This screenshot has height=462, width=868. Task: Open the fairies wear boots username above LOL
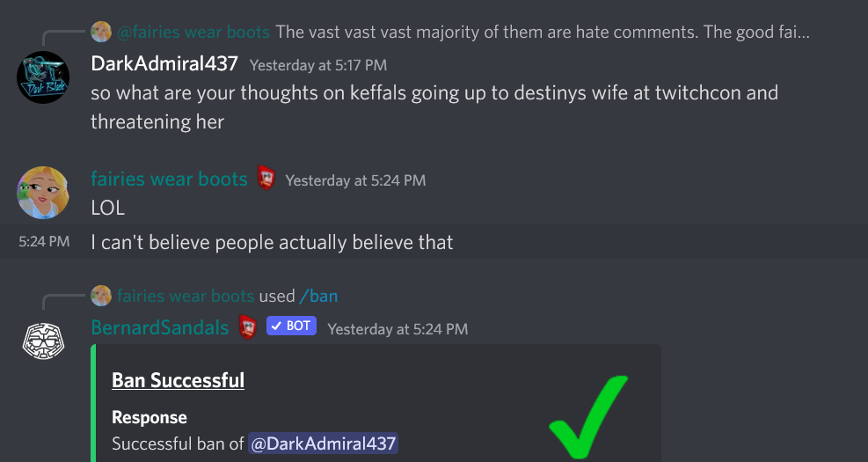point(169,179)
